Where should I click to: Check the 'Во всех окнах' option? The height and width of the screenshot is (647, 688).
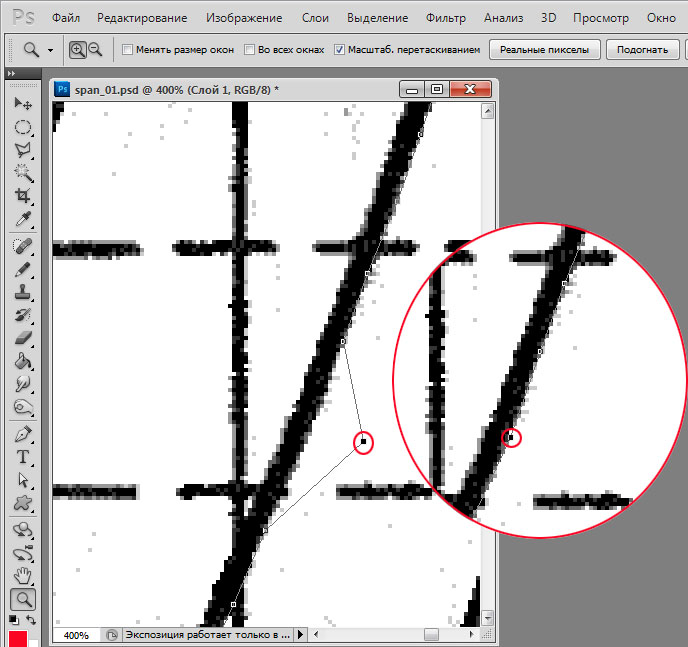[250, 49]
